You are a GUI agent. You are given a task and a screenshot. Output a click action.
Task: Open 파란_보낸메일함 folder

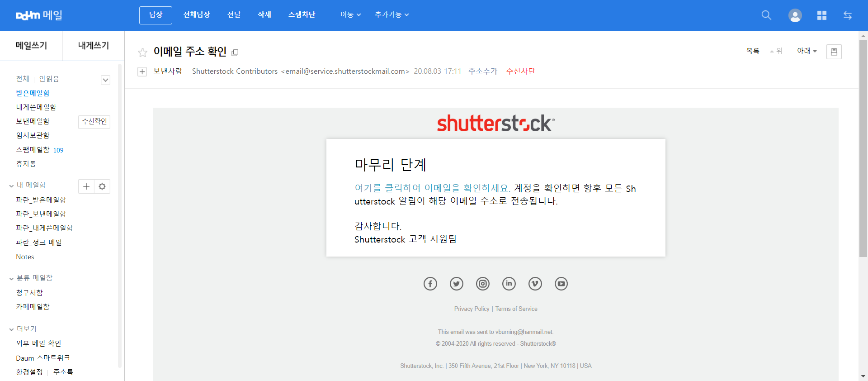click(41, 214)
